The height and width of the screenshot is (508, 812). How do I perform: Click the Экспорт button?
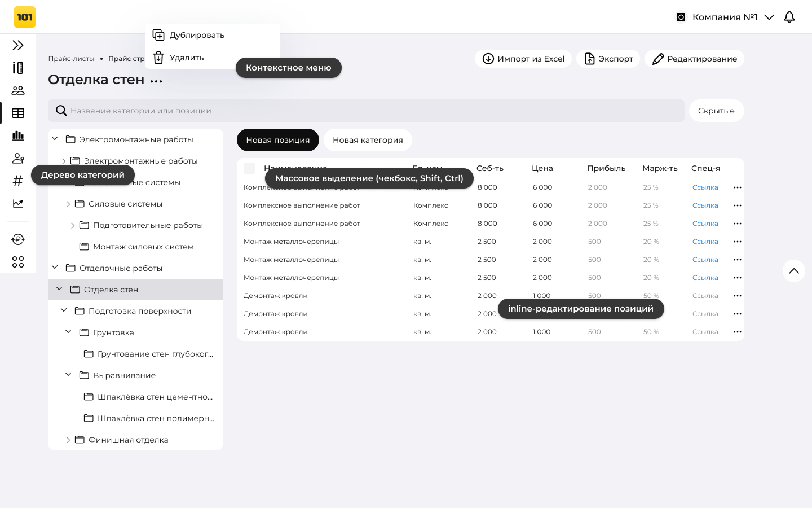[x=608, y=59]
